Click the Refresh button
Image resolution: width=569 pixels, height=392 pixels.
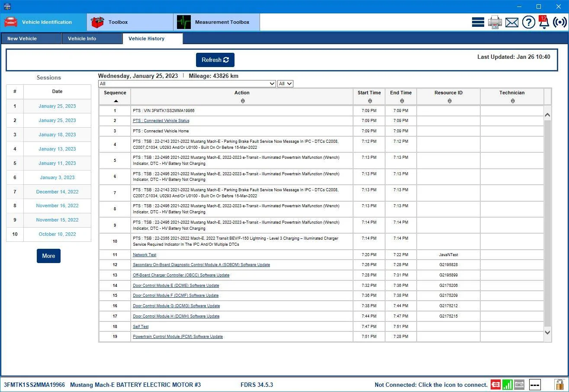click(x=215, y=60)
